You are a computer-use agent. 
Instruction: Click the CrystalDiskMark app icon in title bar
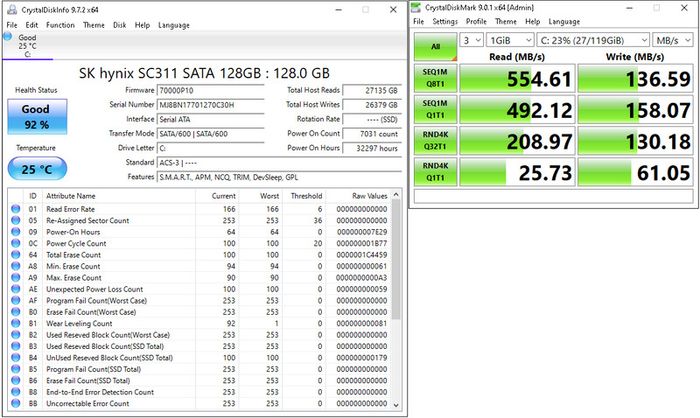click(416, 8)
